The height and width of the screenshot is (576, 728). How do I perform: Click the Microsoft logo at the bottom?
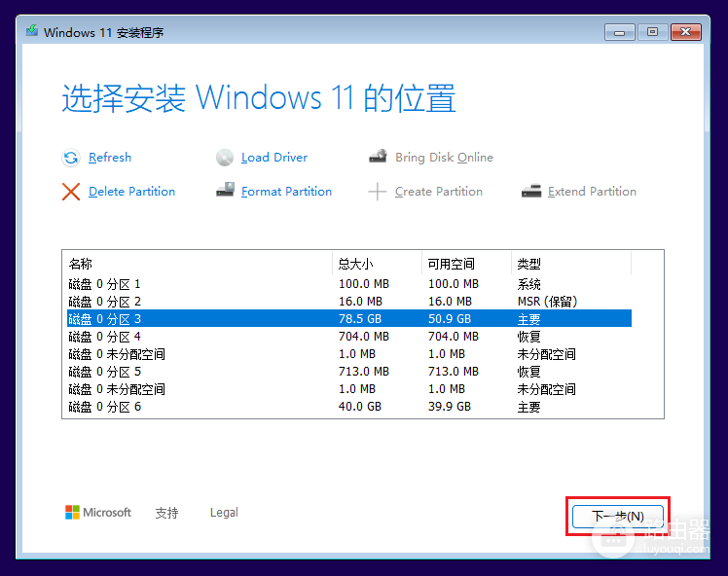(98, 513)
